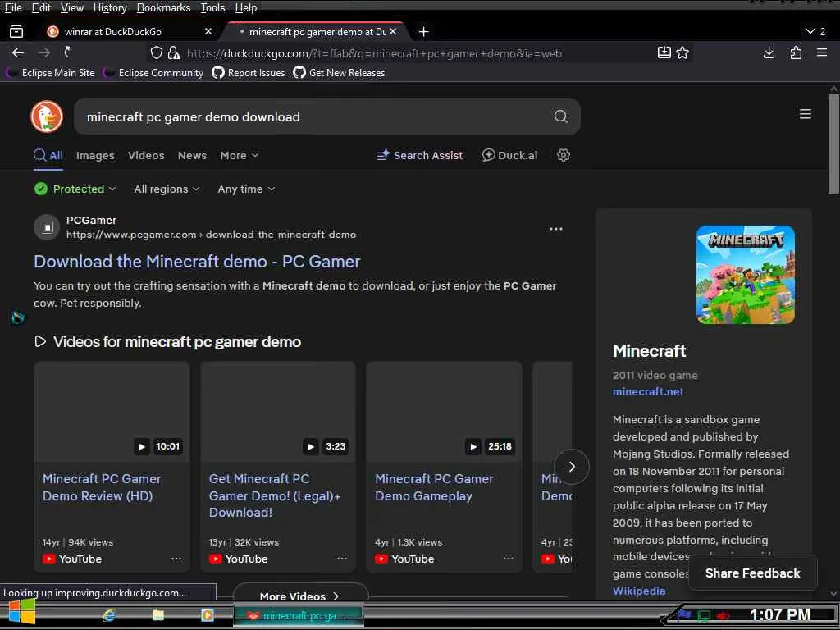Open tracking protection shield icon
The image size is (840, 630).
coord(157,52)
